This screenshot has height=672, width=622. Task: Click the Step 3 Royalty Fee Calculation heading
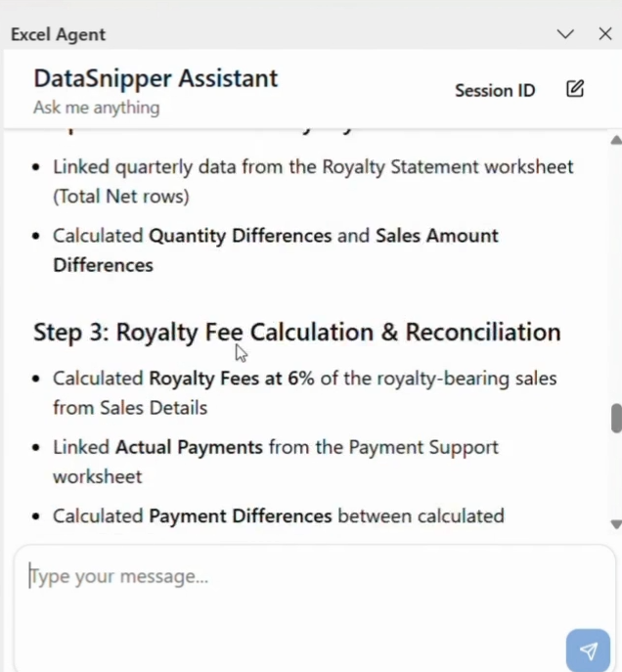tap(296, 332)
